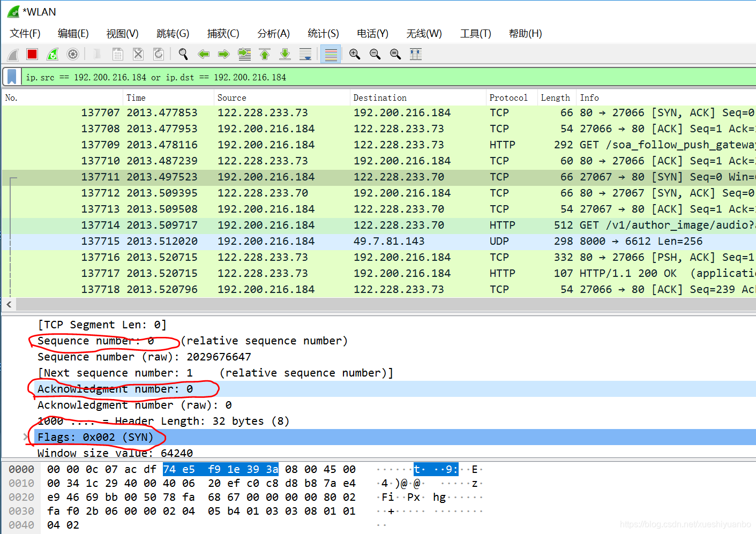The height and width of the screenshot is (534, 756).
Task: Close the capture file with X icon
Action: [x=138, y=54]
